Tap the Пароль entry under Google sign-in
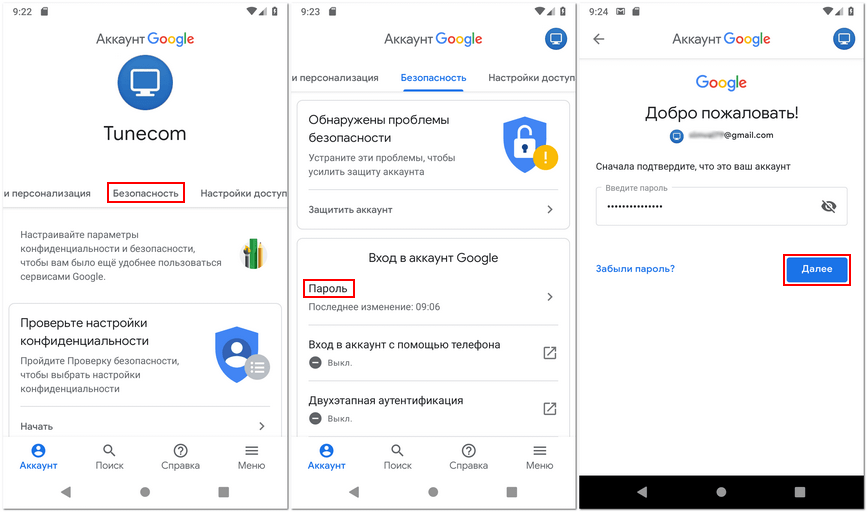Screen dimensions: 867x512 (328, 288)
